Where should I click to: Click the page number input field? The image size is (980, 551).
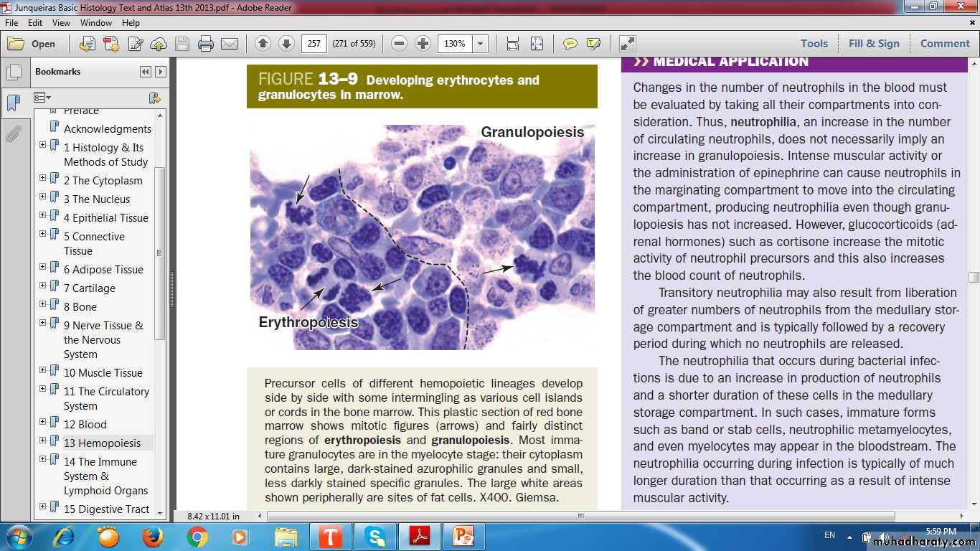tap(314, 44)
